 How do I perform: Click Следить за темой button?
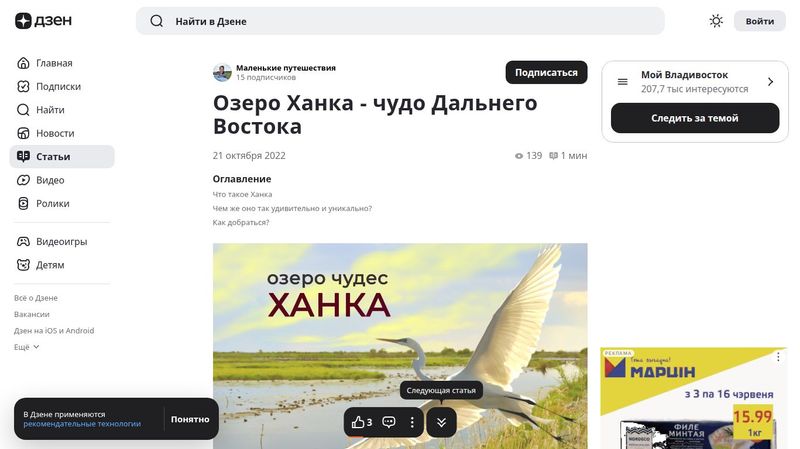click(695, 118)
